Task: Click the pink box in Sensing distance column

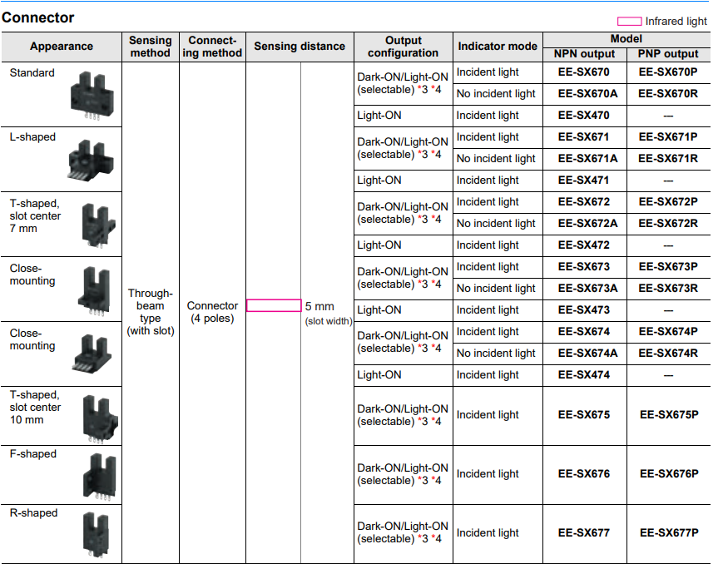Action: [274, 306]
